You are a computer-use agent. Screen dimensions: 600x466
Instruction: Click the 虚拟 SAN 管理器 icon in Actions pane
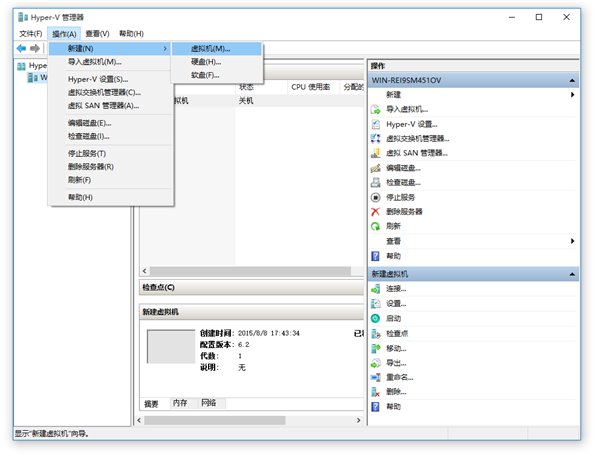(375, 153)
